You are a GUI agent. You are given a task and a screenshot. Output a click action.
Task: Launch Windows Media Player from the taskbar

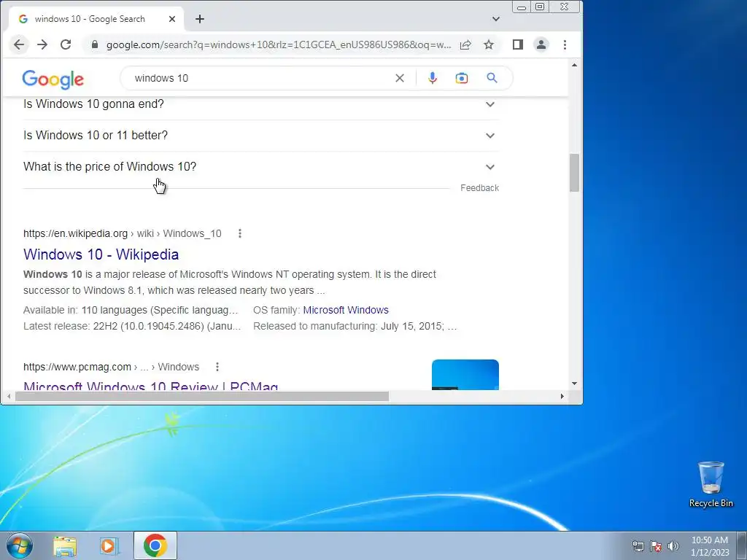coord(109,545)
